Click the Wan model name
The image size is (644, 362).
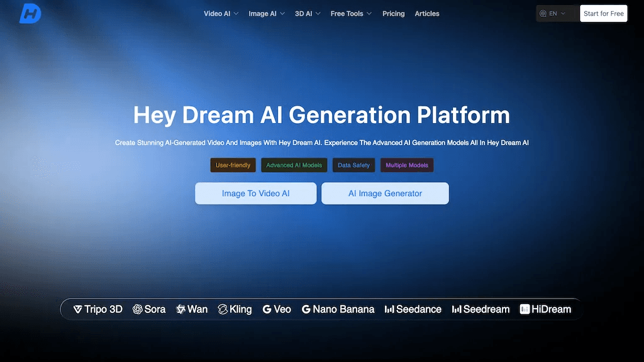click(x=197, y=309)
